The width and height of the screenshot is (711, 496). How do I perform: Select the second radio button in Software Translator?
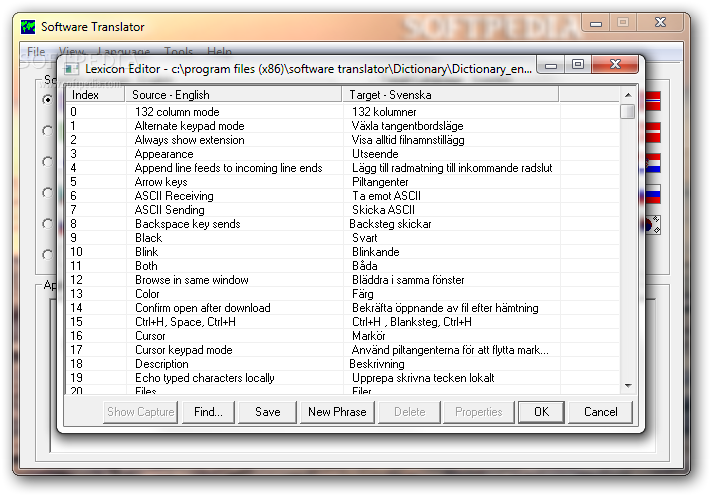47,131
